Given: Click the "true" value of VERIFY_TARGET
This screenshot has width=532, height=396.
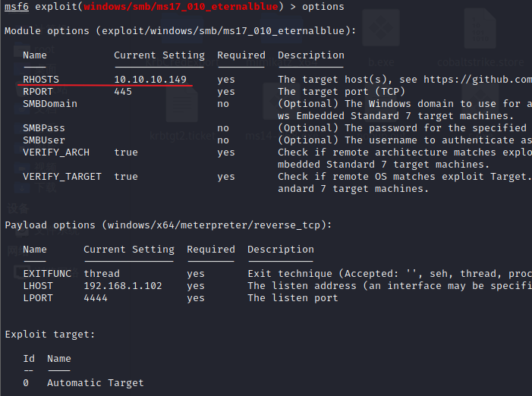Looking at the screenshot, I should pyautogui.click(x=126, y=177).
